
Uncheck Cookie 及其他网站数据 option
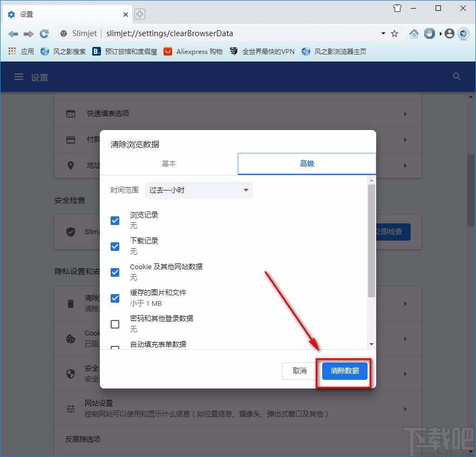114,272
